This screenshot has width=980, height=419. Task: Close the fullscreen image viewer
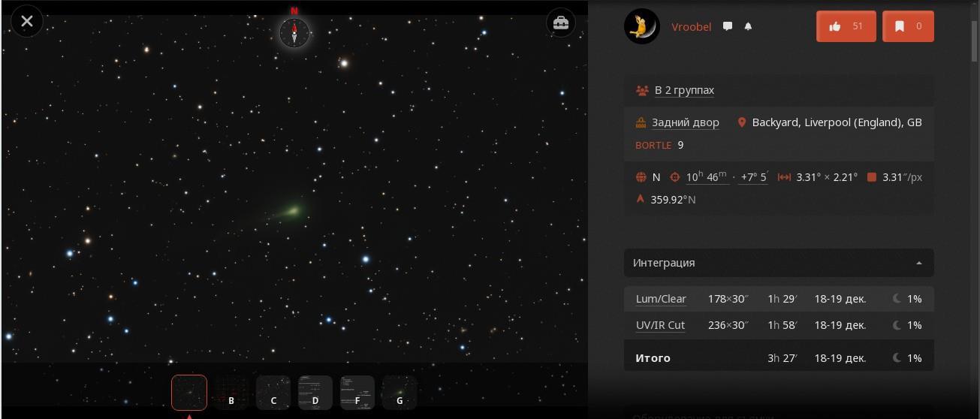click(x=27, y=21)
